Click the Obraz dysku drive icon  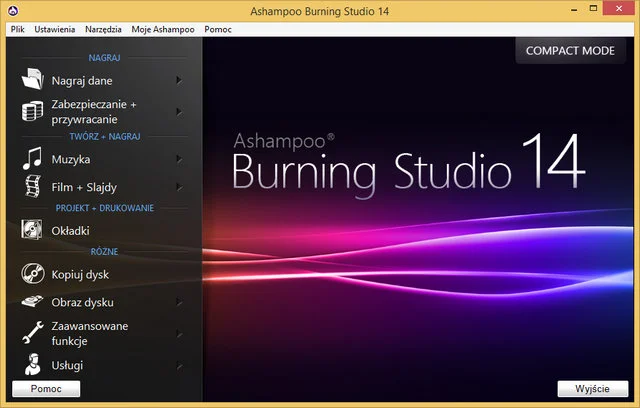click(32, 302)
